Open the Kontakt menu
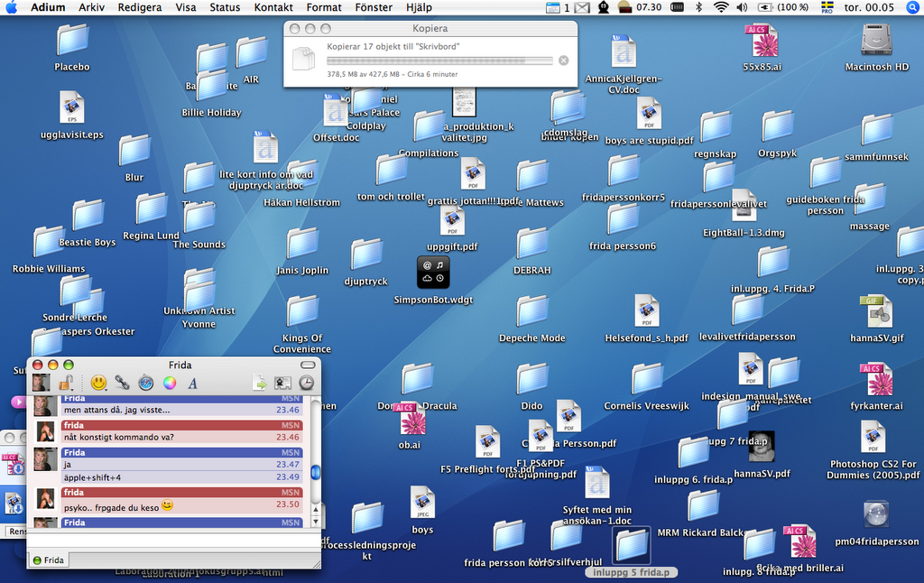 pos(273,7)
